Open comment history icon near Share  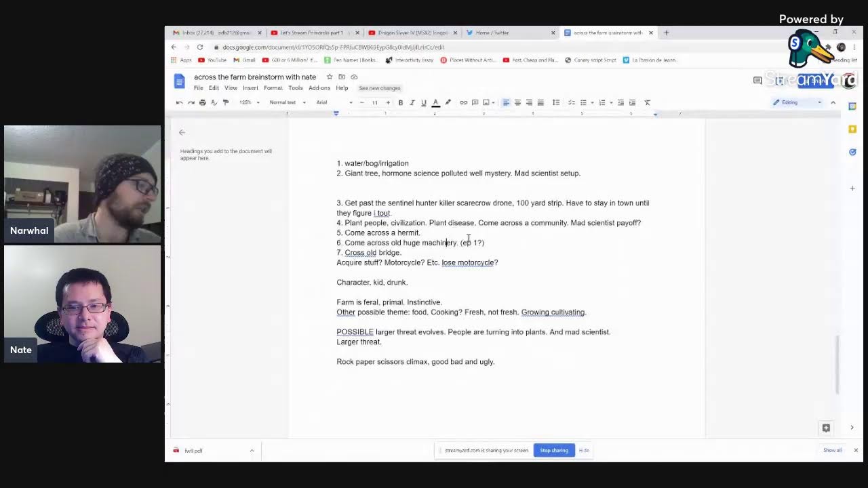coord(757,81)
